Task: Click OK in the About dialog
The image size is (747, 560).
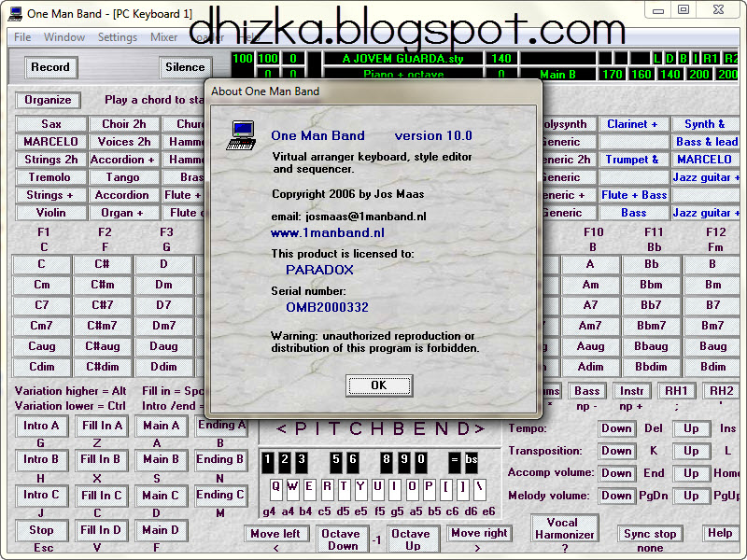Action: coord(379,385)
